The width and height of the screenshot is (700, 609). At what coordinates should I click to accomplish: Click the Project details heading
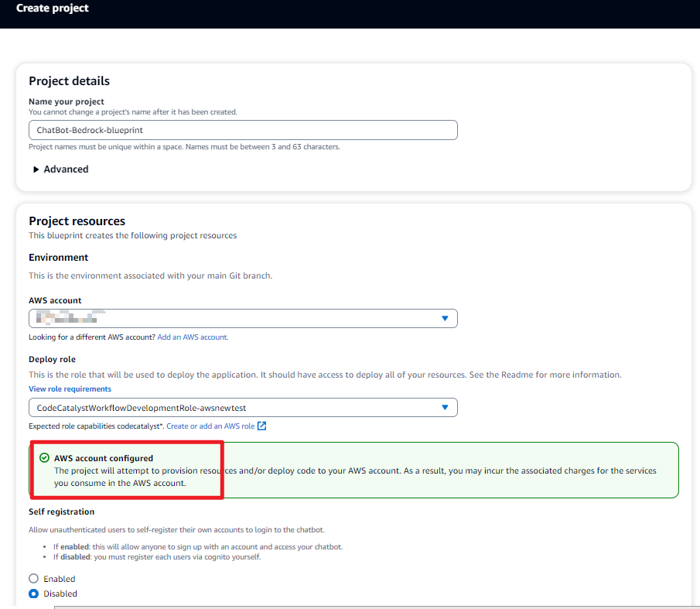(69, 81)
